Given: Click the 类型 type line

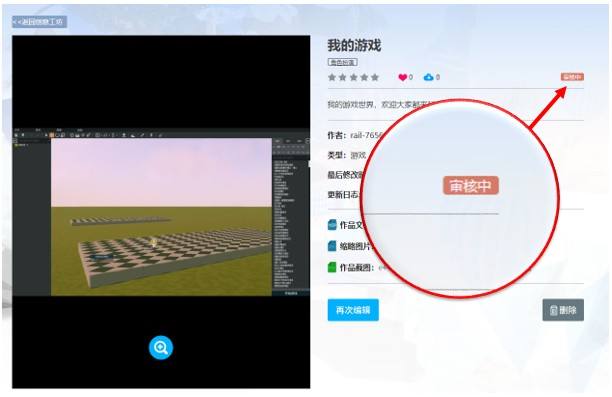Looking at the screenshot, I should (x=347, y=155).
